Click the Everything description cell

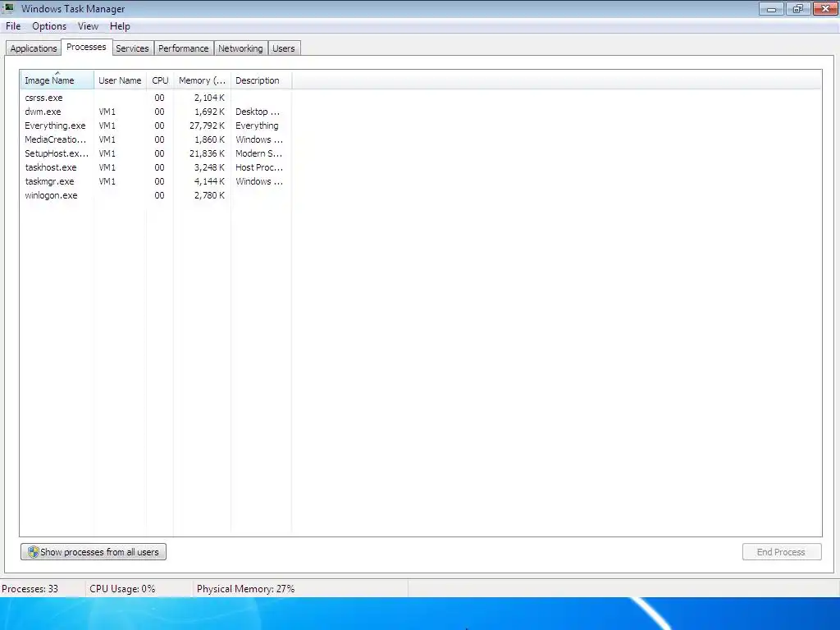(x=257, y=126)
